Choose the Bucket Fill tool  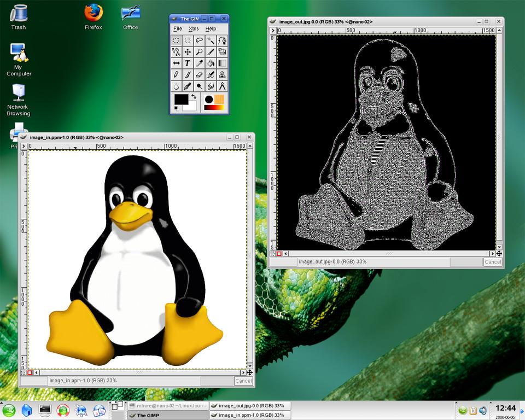tap(211, 63)
